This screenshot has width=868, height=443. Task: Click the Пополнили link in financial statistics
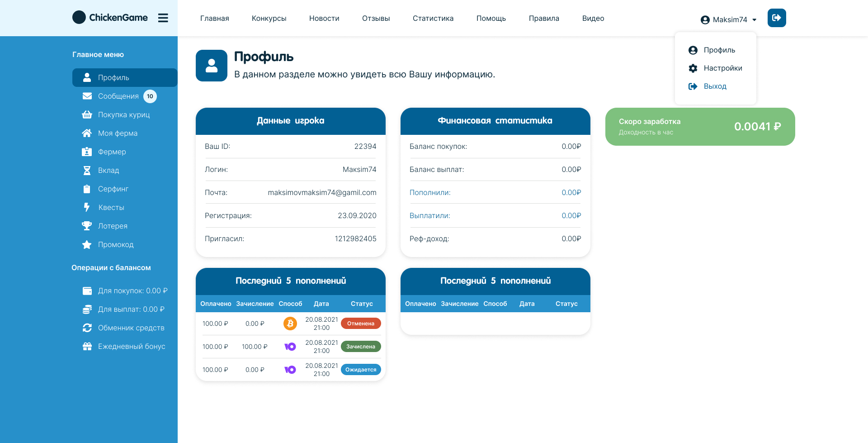tap(430, 193)
